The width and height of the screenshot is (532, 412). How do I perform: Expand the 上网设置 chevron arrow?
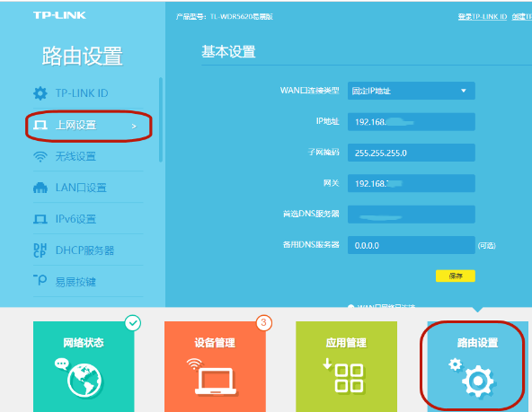134,126
